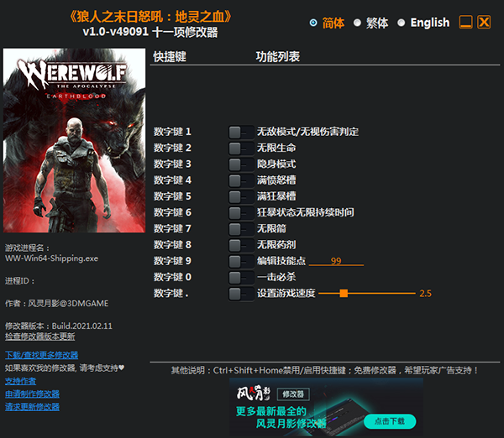Click the skill points value field 99
This screenshot has height=438, width=504.
click(x=336, y=261)
